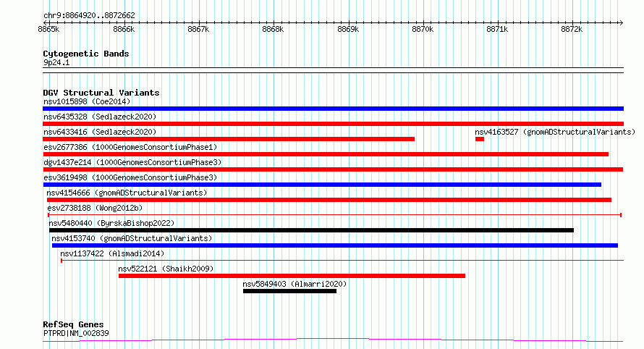Select the esv3619498 blue variant bar
The image size is (644, 349).
(x=322, y=185)
